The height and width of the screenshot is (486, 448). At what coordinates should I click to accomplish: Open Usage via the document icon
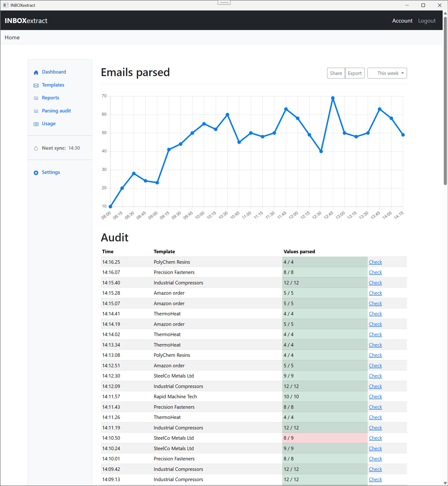pos(36,124)
